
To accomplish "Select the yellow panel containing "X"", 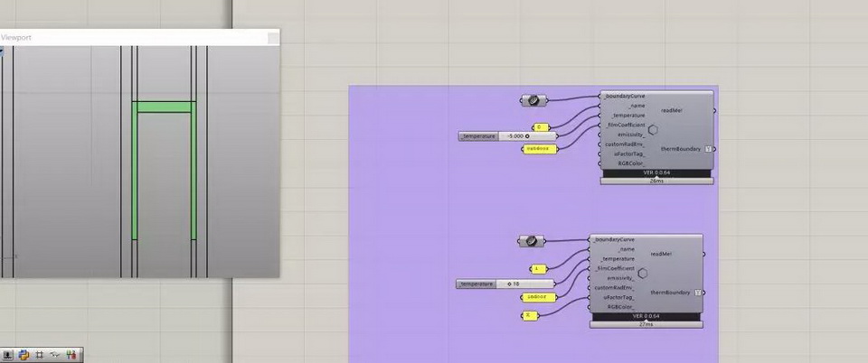I will (531, 315).
